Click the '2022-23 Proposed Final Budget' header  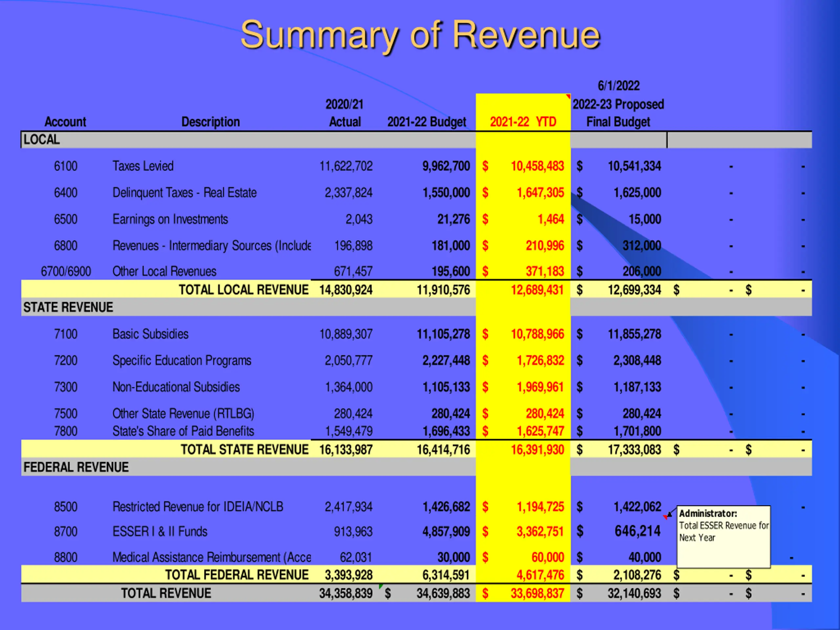[618, 113]
